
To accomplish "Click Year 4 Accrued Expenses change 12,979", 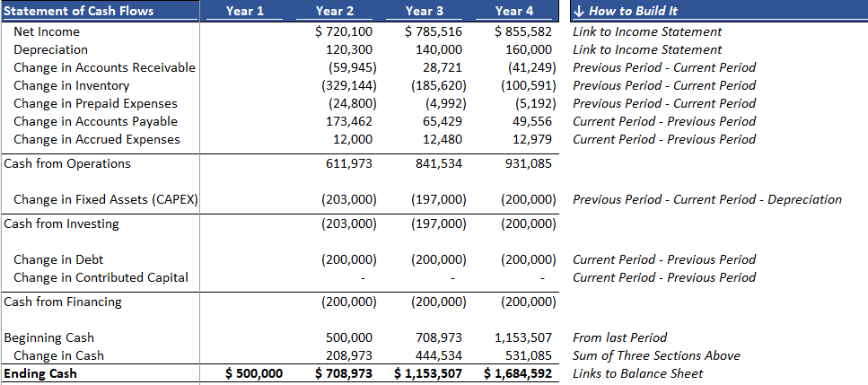I will pyautogui.click(x=533, y=139).
